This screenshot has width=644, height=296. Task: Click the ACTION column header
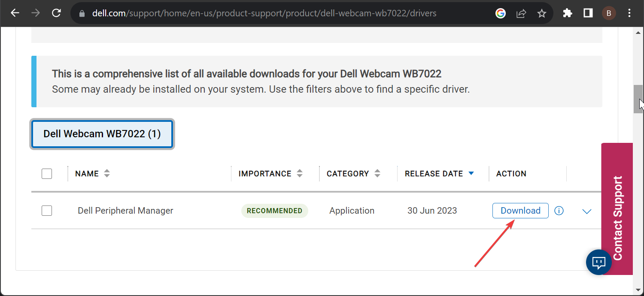click(x=511, y=174)
